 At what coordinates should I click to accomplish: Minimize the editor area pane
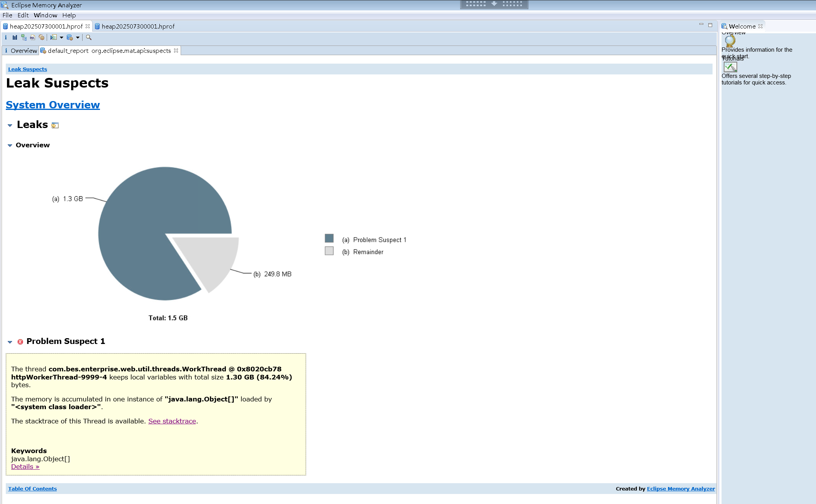pos(701,25)
